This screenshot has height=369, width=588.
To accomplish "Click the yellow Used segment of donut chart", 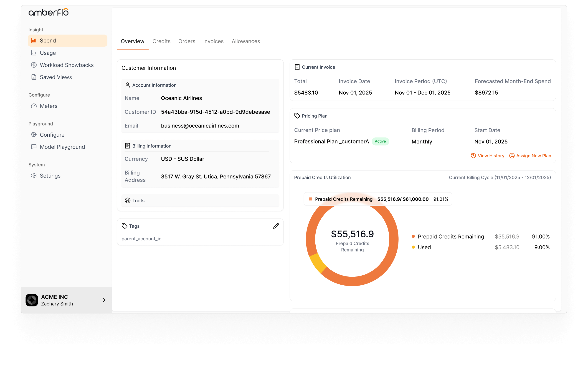I will (x=317, y=263).
